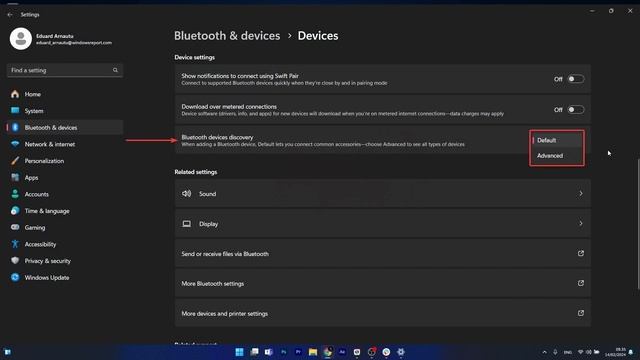Screen dimensions: 640x360
Task: Click the search magnifier icon
Action: pos(115,70)
